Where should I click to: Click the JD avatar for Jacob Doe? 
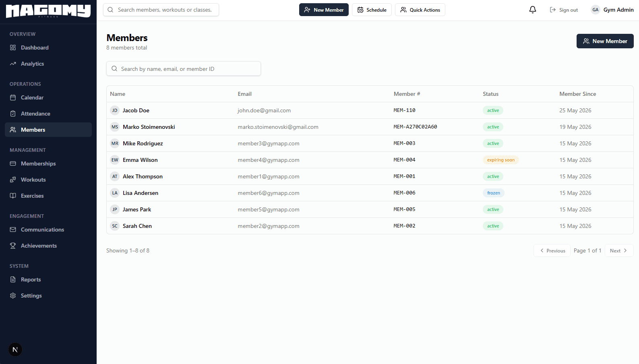click(x=115, y=110)
